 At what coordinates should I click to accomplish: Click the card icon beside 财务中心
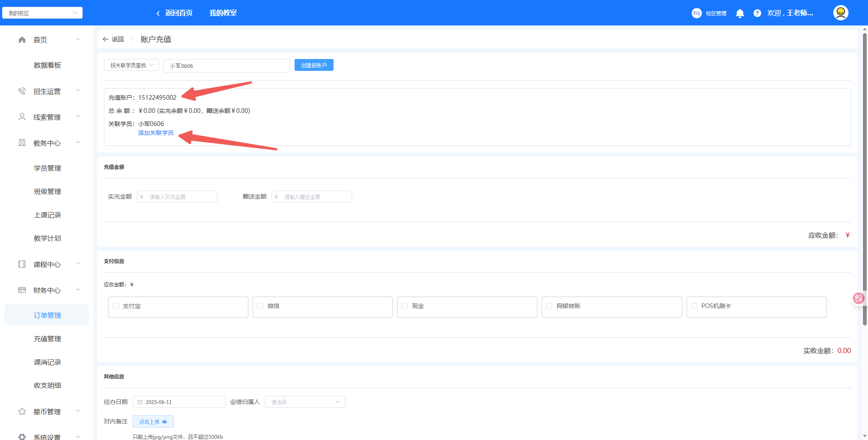tap(22, 290)
